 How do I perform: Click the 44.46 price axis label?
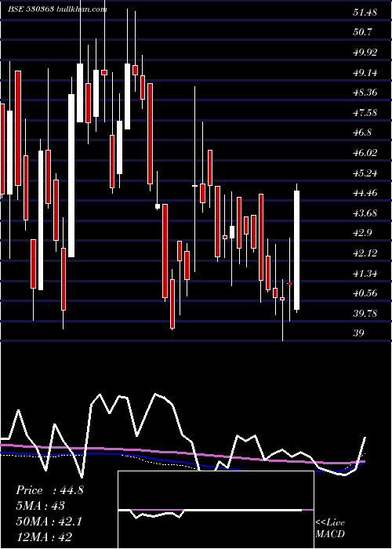click(x=365, y=193)
